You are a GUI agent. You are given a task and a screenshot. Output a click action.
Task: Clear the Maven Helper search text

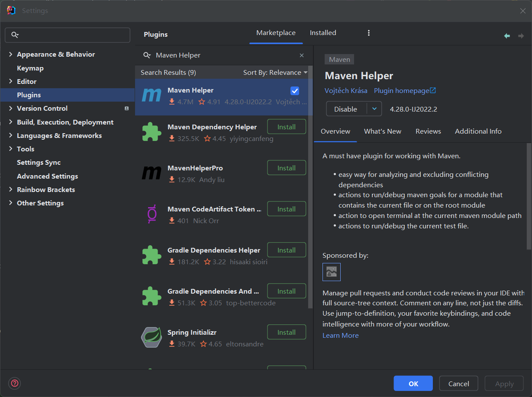pos(302,55)
